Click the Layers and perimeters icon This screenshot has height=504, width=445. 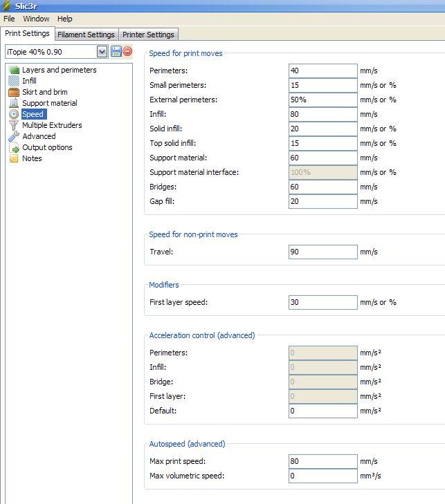pos(14,70)
